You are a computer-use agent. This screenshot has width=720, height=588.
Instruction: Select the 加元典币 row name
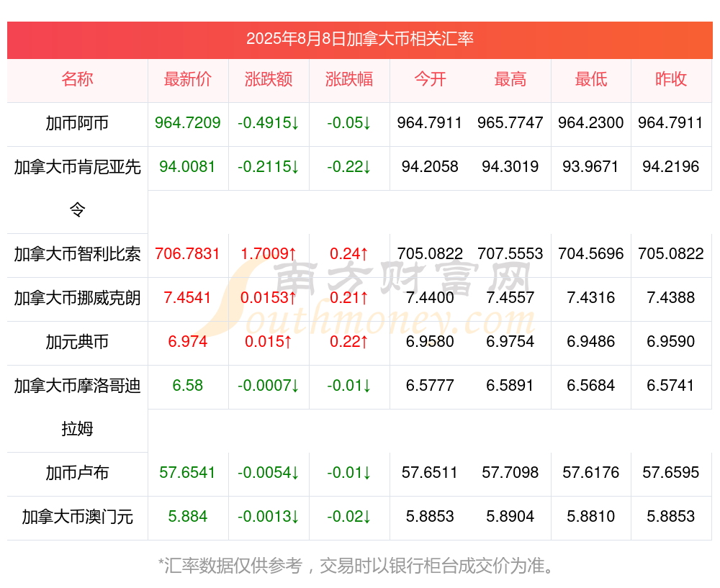click(77, 342)
